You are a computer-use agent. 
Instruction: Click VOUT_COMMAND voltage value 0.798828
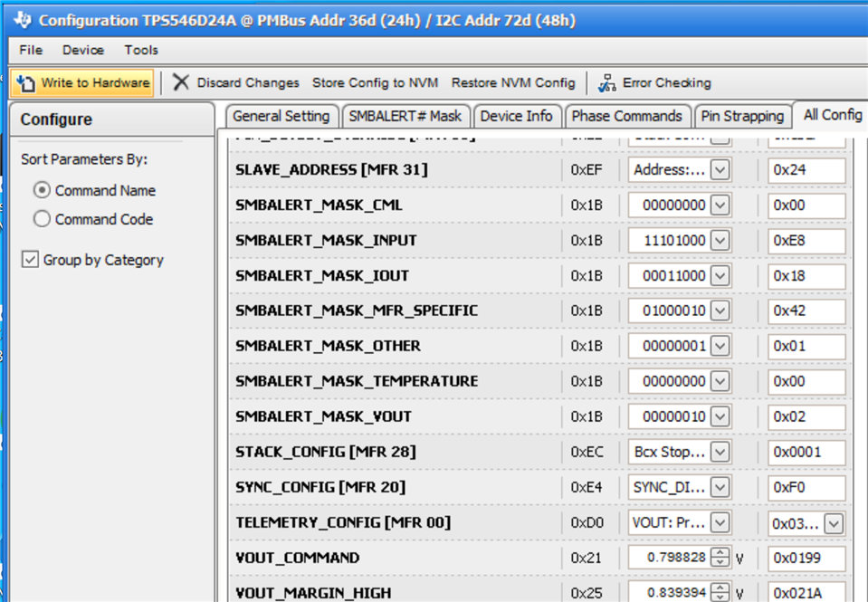676,557
